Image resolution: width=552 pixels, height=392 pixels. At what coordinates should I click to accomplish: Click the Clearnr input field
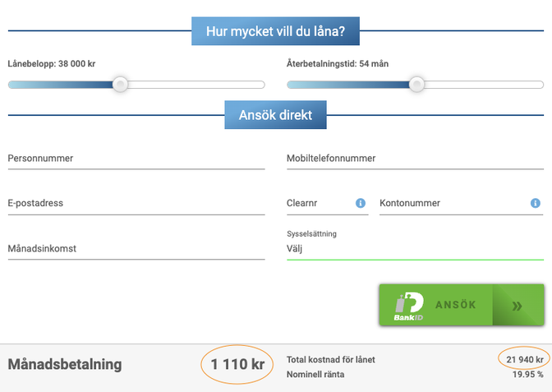320,204
